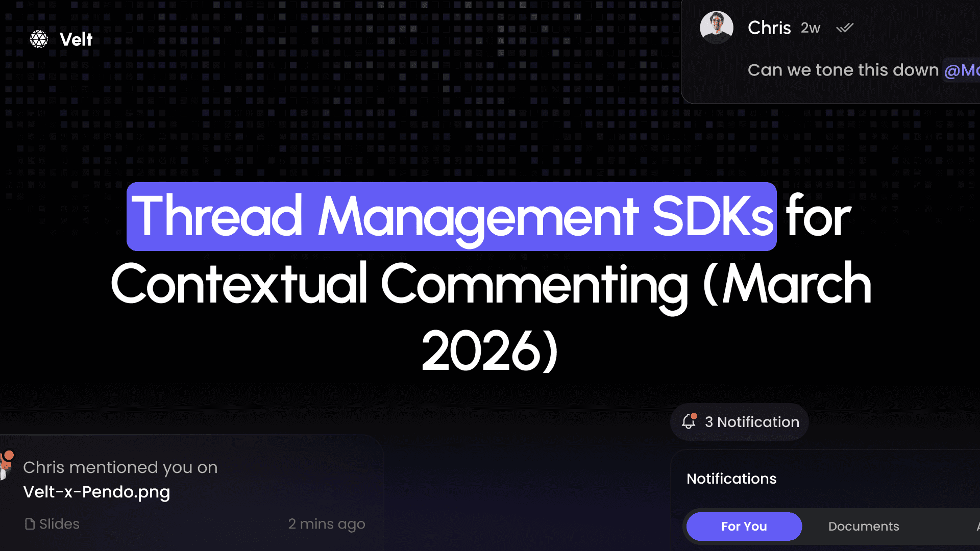
Task: Open the Chris mentioned you notification
Action: coord(120,467)
